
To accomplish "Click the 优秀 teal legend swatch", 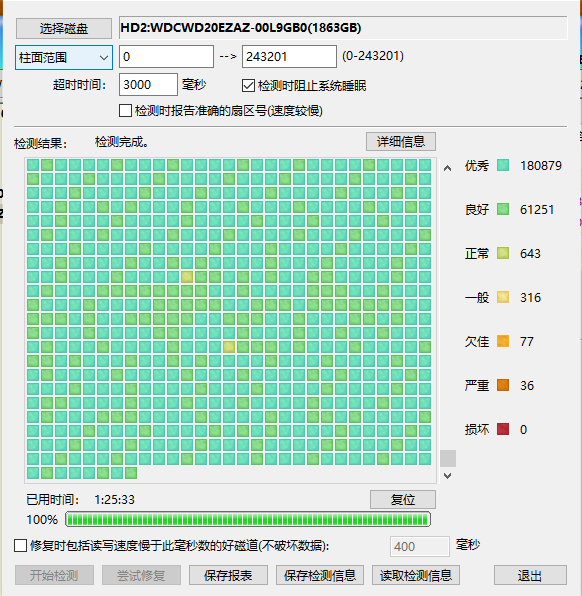I will coord(503,165).
